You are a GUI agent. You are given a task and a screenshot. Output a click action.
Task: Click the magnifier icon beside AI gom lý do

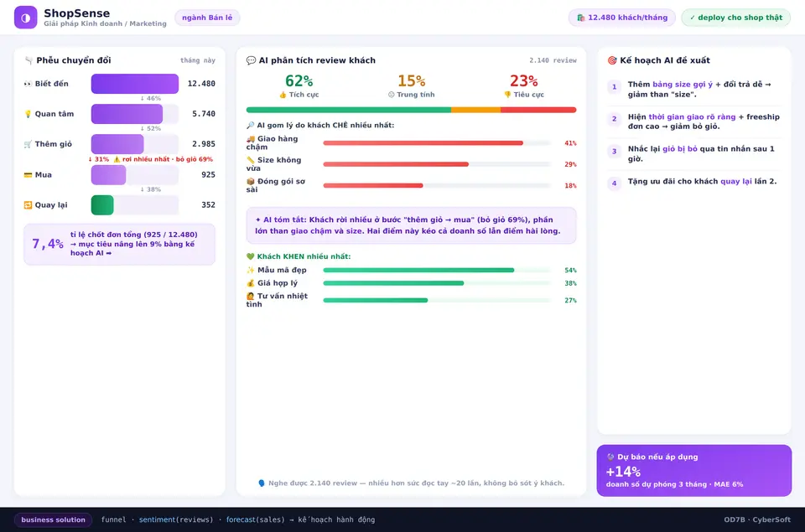click(251, 125)
